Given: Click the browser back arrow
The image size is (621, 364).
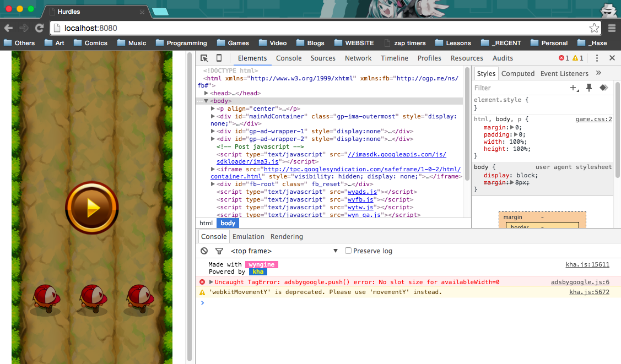Looking at the screenshot, I should pos(8,28).
